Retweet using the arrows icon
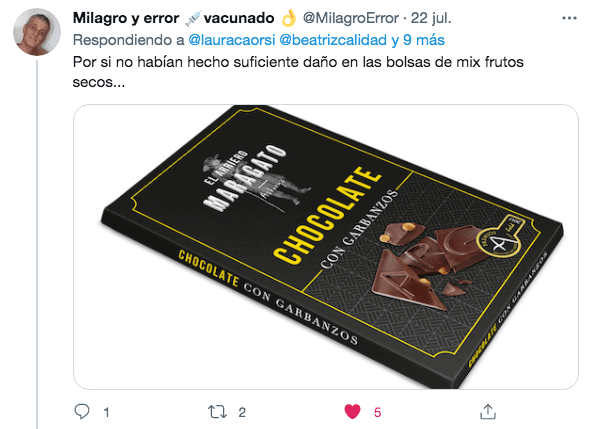 click(217, 412)
